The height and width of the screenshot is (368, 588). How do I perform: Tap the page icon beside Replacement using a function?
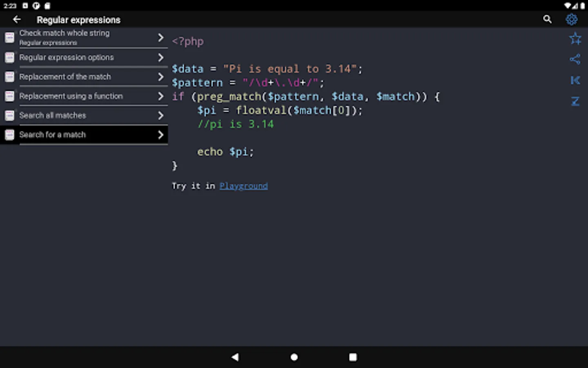(x=9, y=96)
